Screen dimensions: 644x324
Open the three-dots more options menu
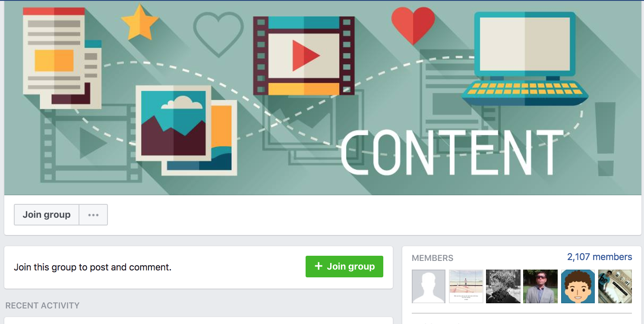(x=93, y=215)
